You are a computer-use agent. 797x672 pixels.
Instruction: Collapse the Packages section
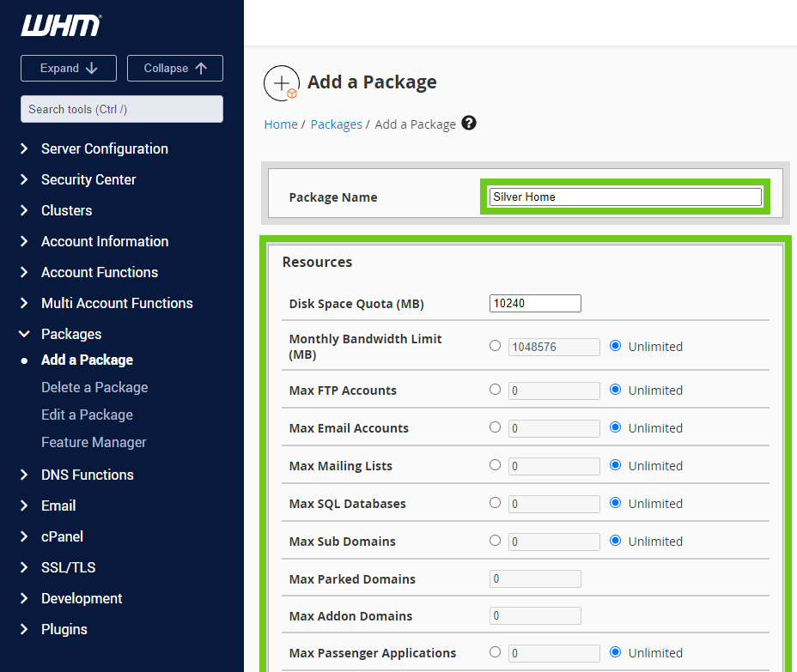(71, 334)
